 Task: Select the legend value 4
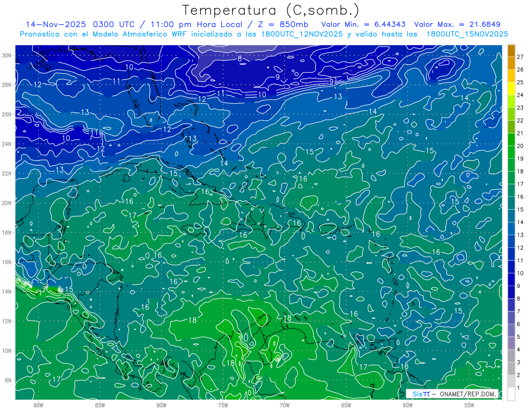(519, 350)
